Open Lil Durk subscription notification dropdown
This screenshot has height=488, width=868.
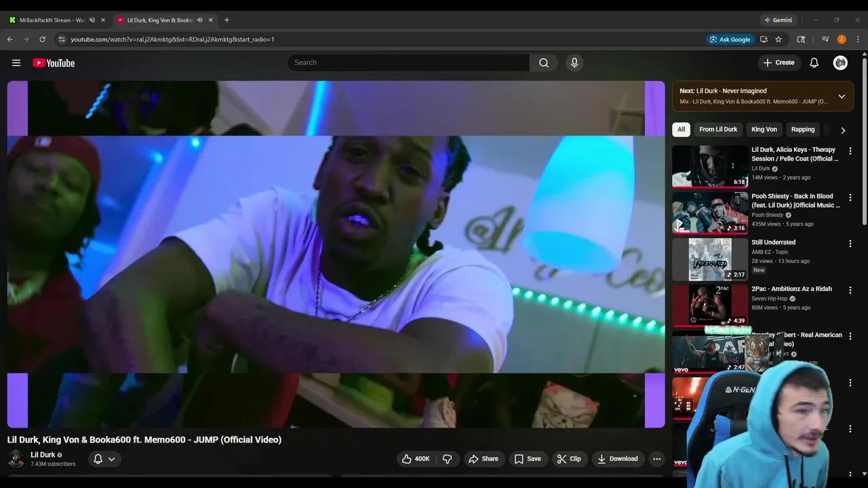click(104, 459)
